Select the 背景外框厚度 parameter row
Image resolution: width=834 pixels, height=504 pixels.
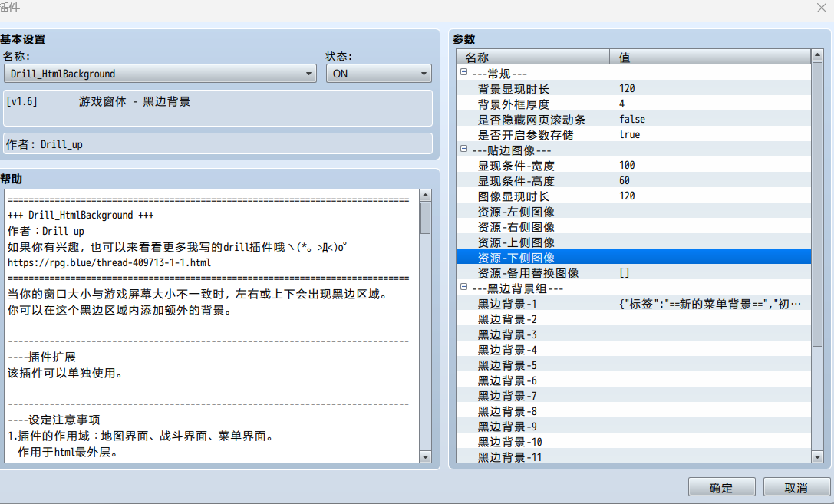coord(634,104)
